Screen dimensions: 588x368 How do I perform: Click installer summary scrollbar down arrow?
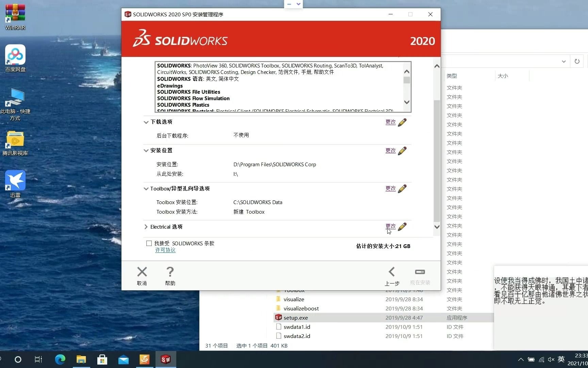pyautogui.click(x=407, y=102)
